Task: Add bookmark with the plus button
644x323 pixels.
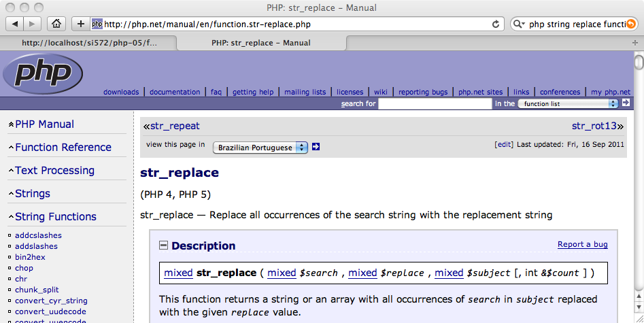Action: click(x=80, y=24)
